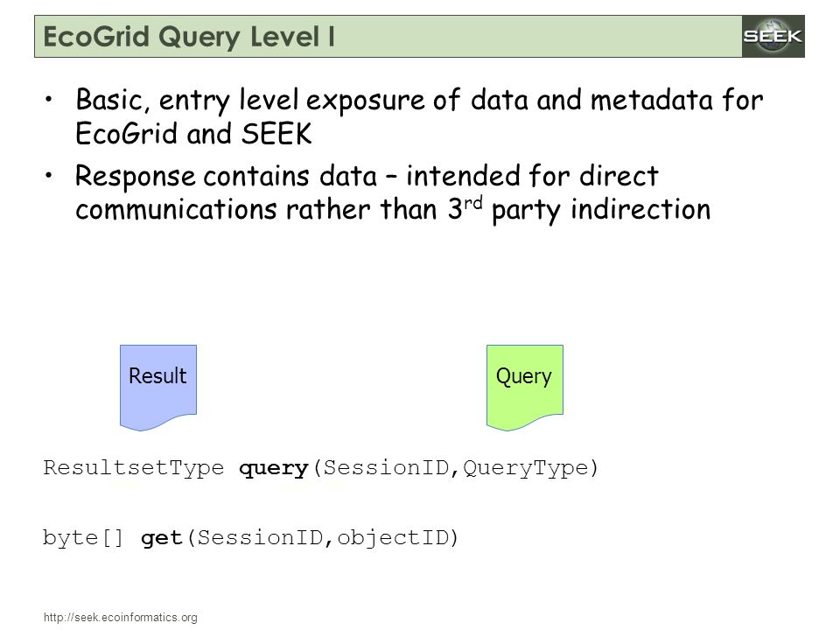Click the first bullet about entry level exposure
The height and width of the screenshot is (630, 840).
(419, 116)
